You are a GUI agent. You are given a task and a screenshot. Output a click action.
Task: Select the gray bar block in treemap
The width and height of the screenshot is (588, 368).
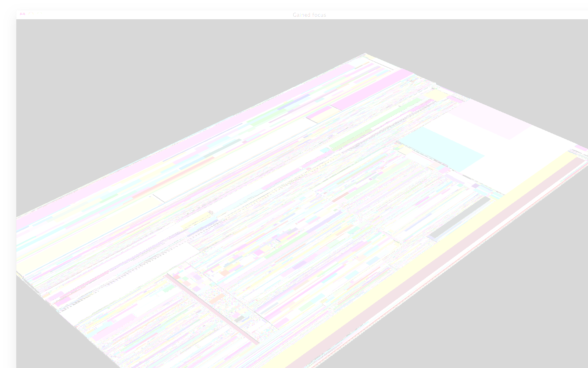tap(459, 218)
